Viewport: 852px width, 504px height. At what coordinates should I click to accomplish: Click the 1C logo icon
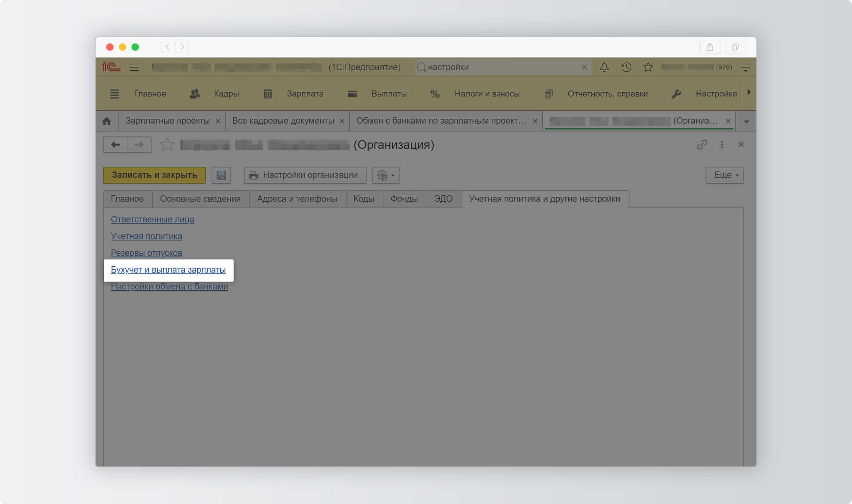point(111,67)
